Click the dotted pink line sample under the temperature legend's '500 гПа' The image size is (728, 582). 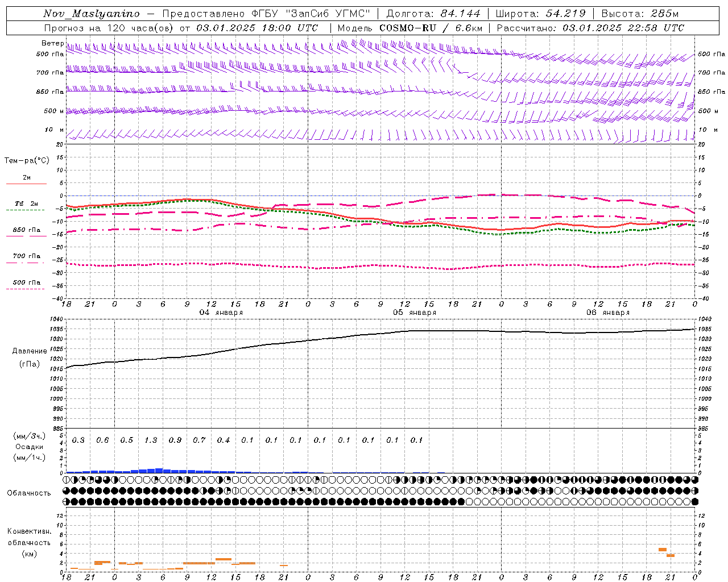pyautogui.click(x=26, y=289)
